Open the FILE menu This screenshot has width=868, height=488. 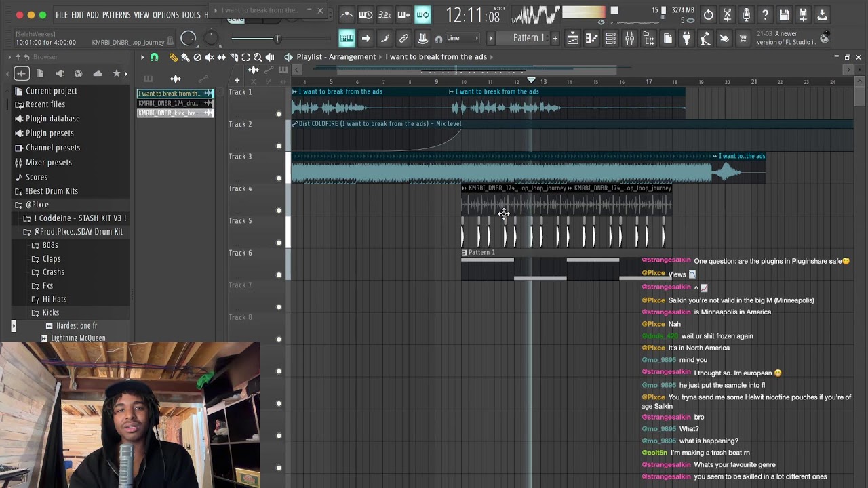62,15
